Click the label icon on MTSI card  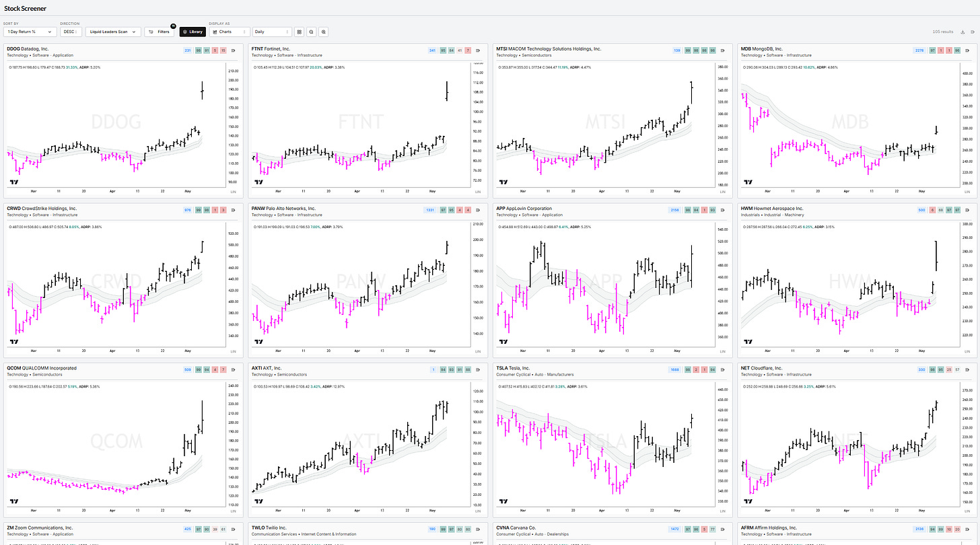point(721,50)
